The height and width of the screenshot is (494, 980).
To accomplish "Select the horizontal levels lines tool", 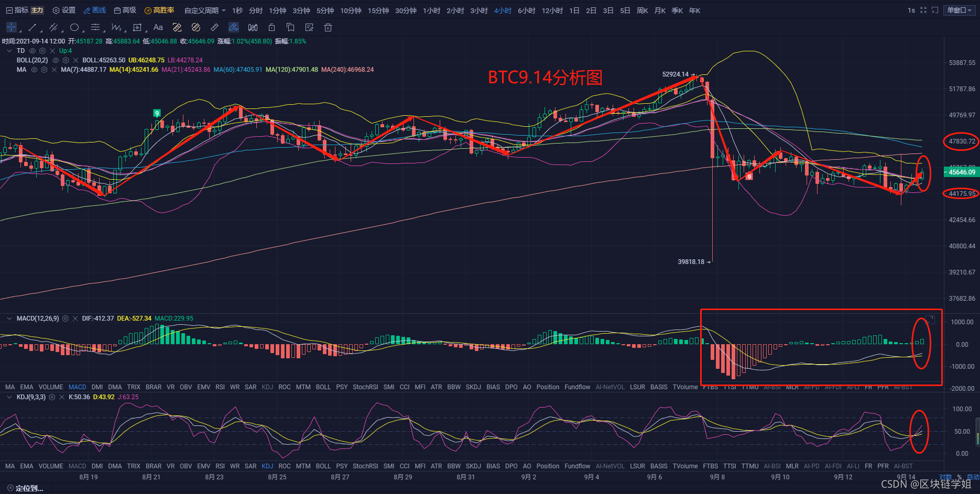I will coord(95,27).
